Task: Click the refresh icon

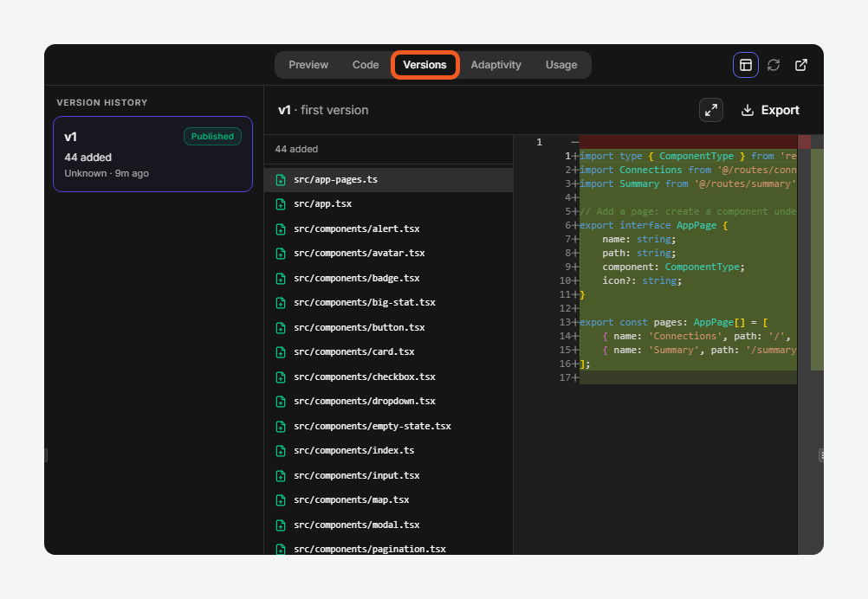Action: tap(774, 65)
